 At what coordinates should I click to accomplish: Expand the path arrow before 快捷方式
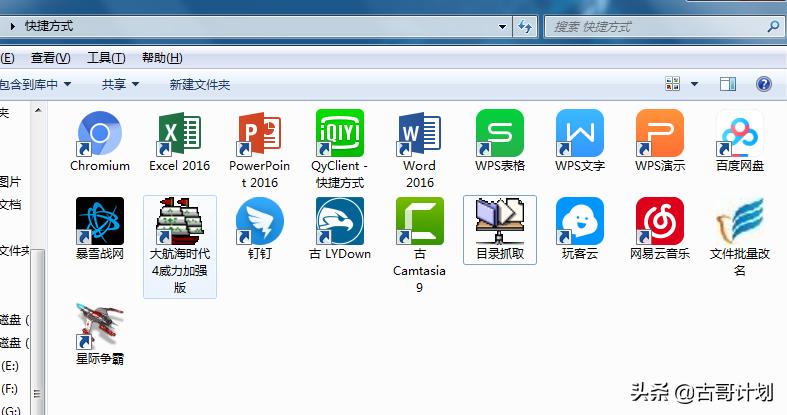click(13, 26)
